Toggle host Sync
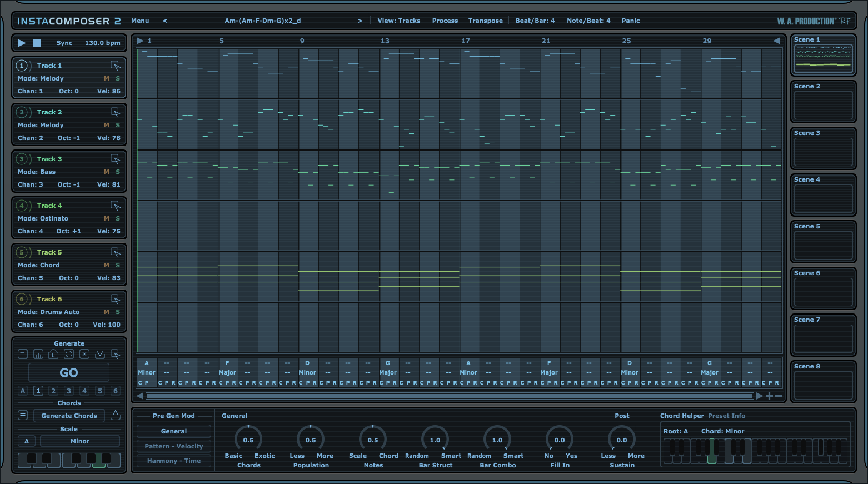The height and width of the screenshot is (484, 868). [x=64, y=43]
